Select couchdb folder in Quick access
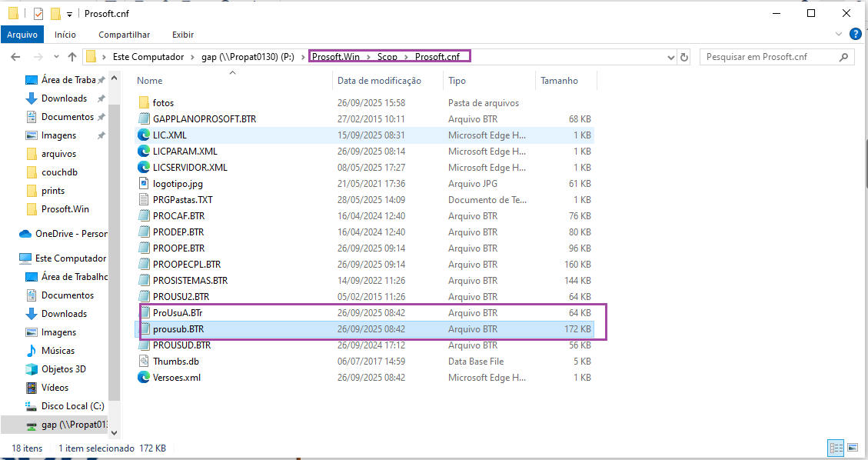This screenshot has height=460, width=868. pos(52,172)
